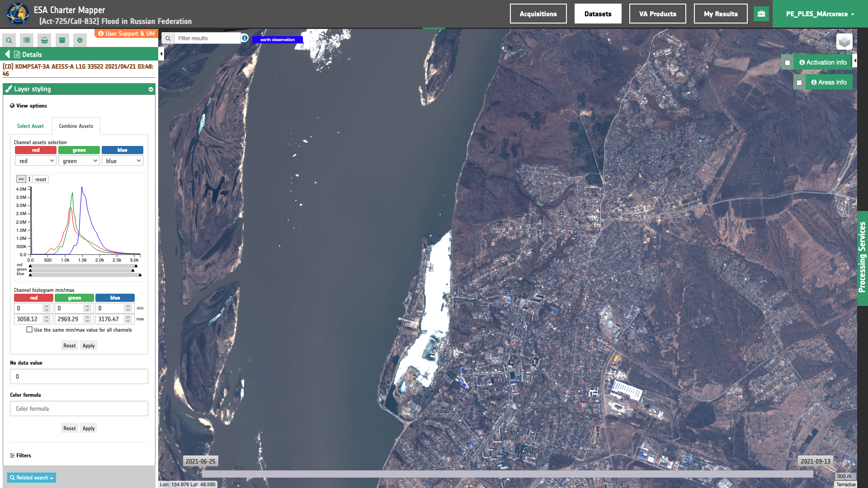This screenshot has width=868, height=488.
Task: Open the map layers switcher icon
Action: click(844, 42)
